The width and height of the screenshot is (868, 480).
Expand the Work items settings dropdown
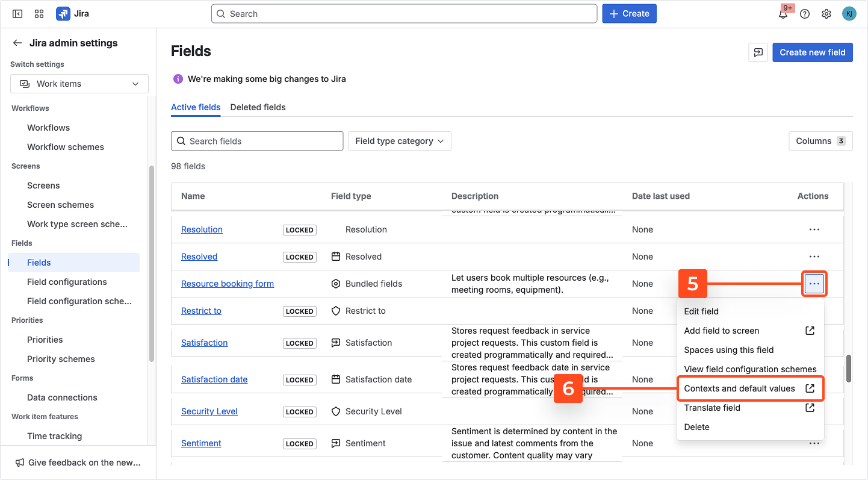click(x=79, y=84)
